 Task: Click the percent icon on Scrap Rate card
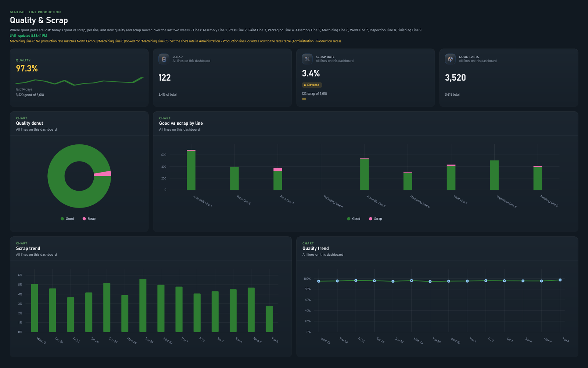pyautogui.click(x=307, y=59)
